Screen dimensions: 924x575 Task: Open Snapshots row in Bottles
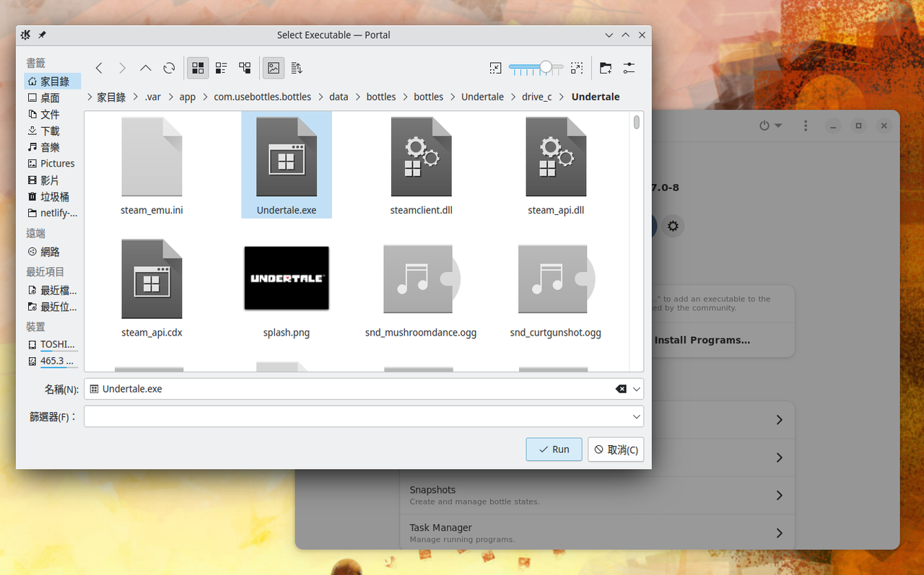coord(597,495)
